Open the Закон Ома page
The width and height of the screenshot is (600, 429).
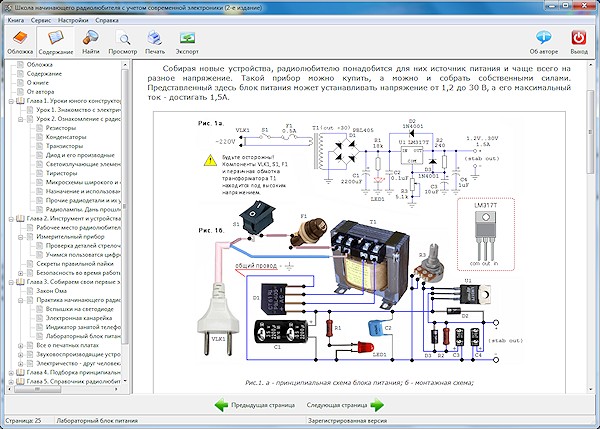coord(51,291)
